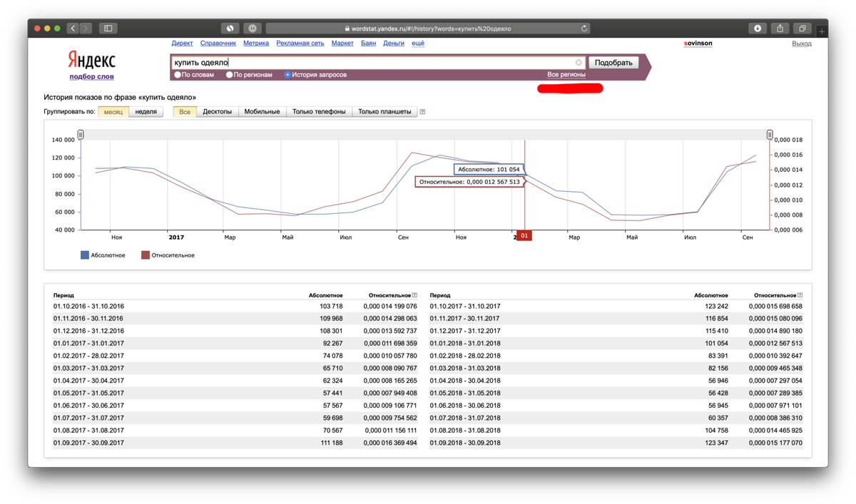Open the Директ link

click(x=182, y=43)
